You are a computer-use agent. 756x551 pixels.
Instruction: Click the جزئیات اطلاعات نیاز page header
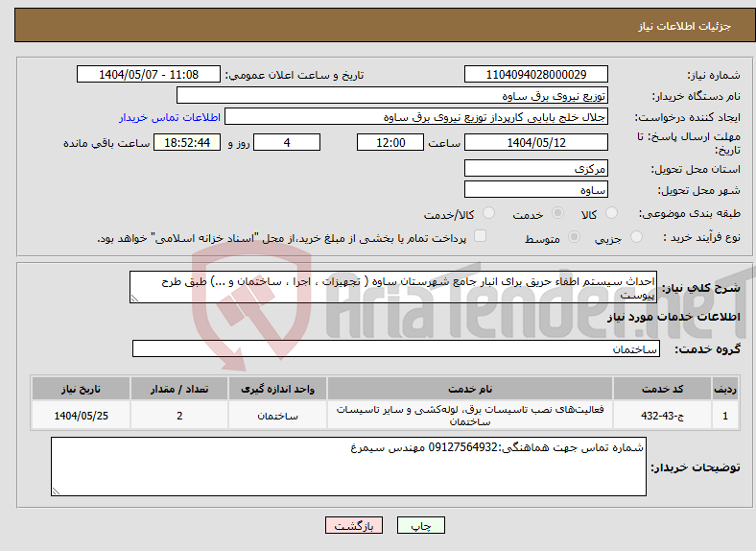[x=684, y=26]
